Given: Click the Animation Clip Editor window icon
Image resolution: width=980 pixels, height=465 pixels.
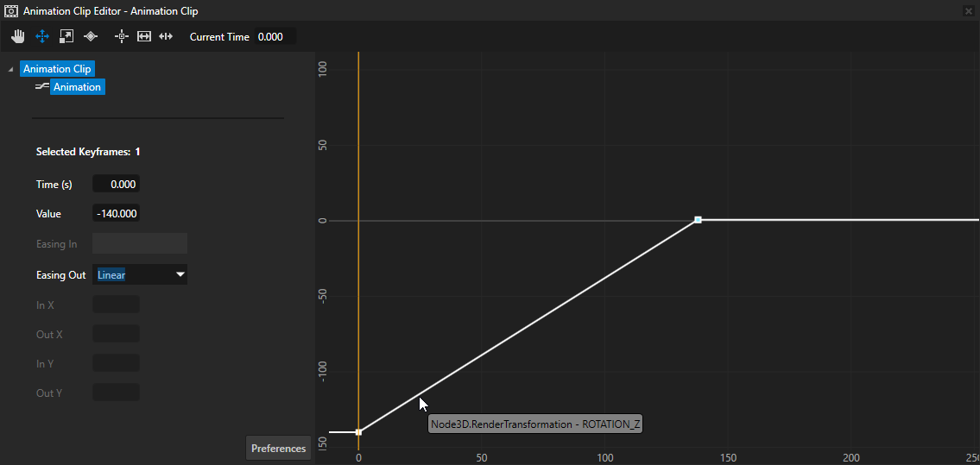Looking at the screenshot, I should 11,11.
